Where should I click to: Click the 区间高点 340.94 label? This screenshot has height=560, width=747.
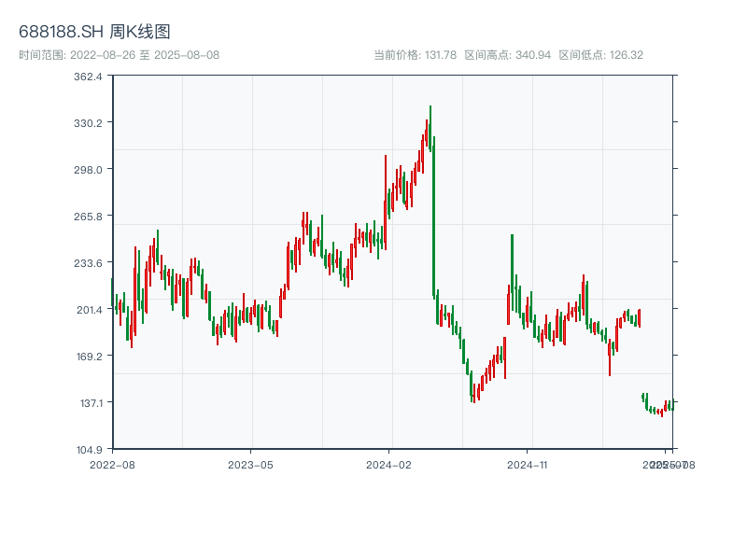[x=507, y=55]
